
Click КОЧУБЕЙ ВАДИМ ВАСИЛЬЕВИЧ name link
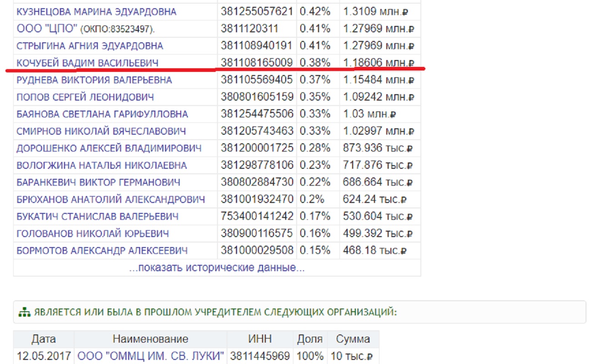pyautogui.click(x=87, y=63)
